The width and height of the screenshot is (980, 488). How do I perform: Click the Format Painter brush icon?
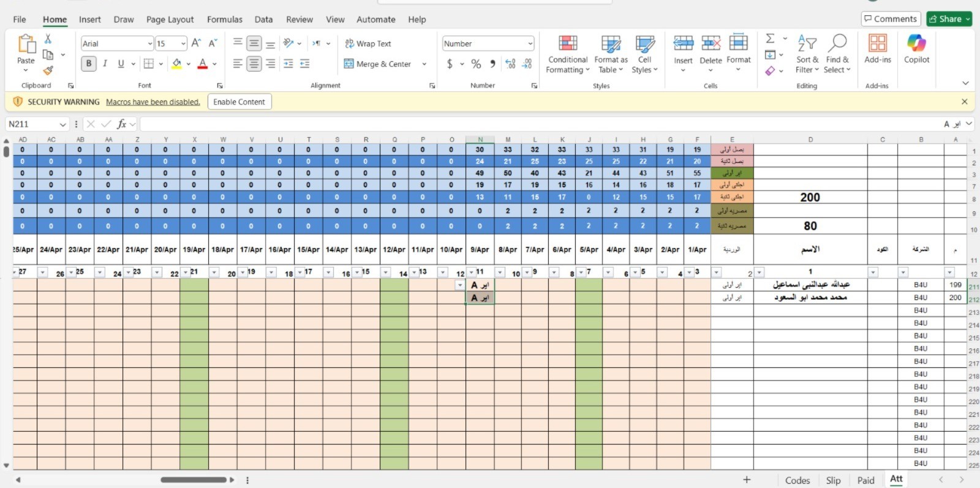click(48, 70)
